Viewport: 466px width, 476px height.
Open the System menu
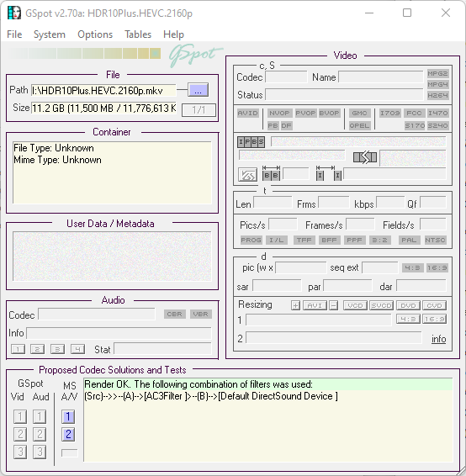point(49,34)
